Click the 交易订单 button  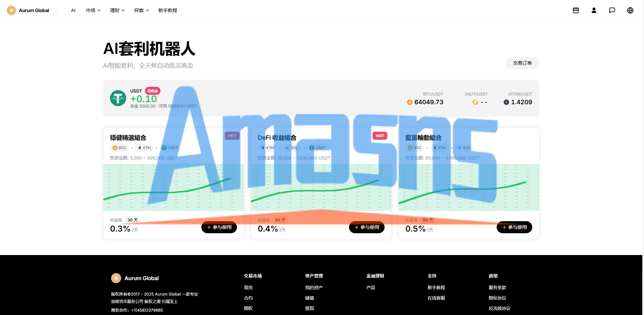[523, 63]
